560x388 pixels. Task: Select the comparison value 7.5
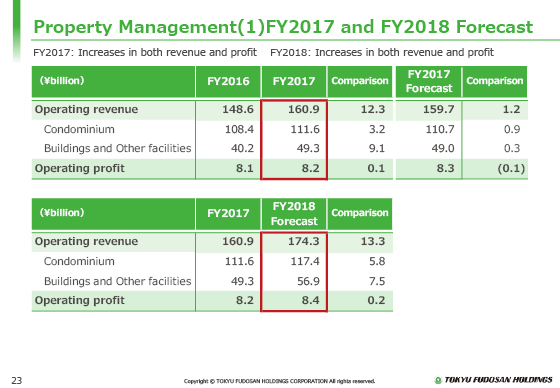tap(377, 281)
